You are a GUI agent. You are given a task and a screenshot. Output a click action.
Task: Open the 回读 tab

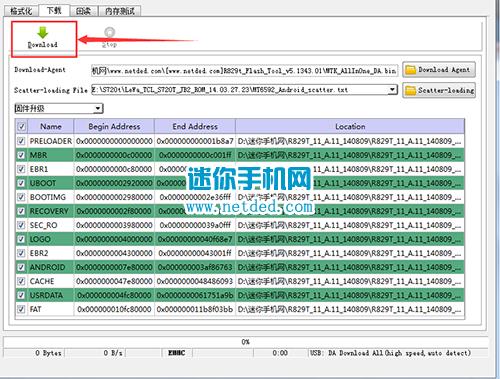coord(83,11)
